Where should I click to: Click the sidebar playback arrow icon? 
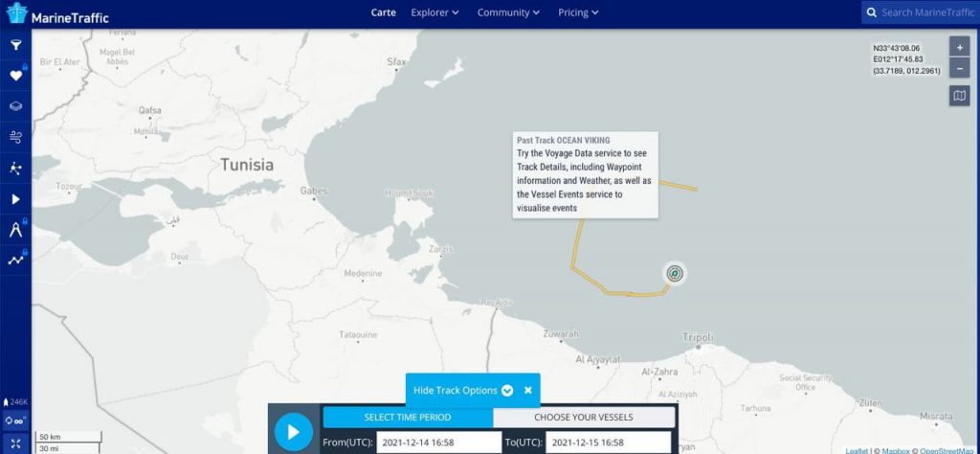pyautogui.click(x=15, y=199)
